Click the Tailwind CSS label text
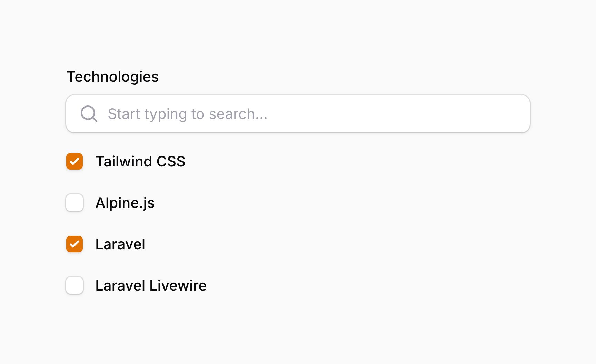 pos(141,162)
